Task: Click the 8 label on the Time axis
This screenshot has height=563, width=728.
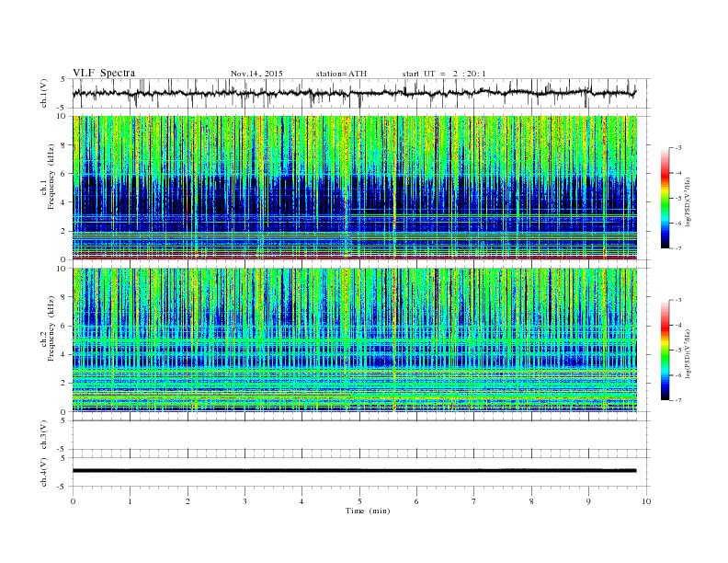Action: click(531, 501)
